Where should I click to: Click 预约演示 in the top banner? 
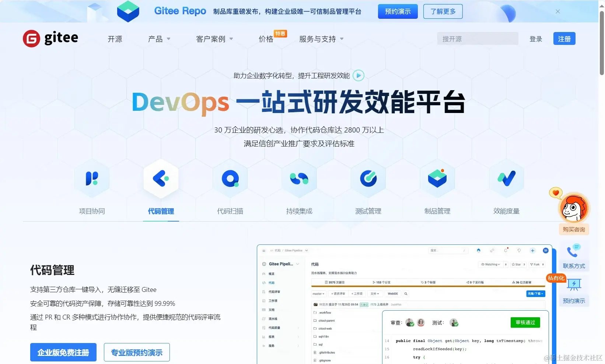tap(398, 11)
